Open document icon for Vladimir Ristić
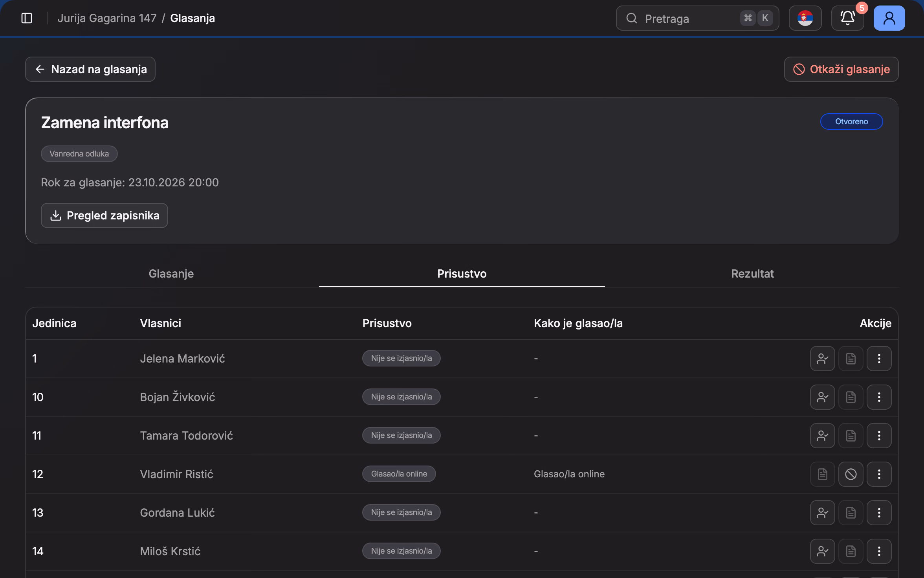Viewport: 924px width, 578px height. (822, 474)
